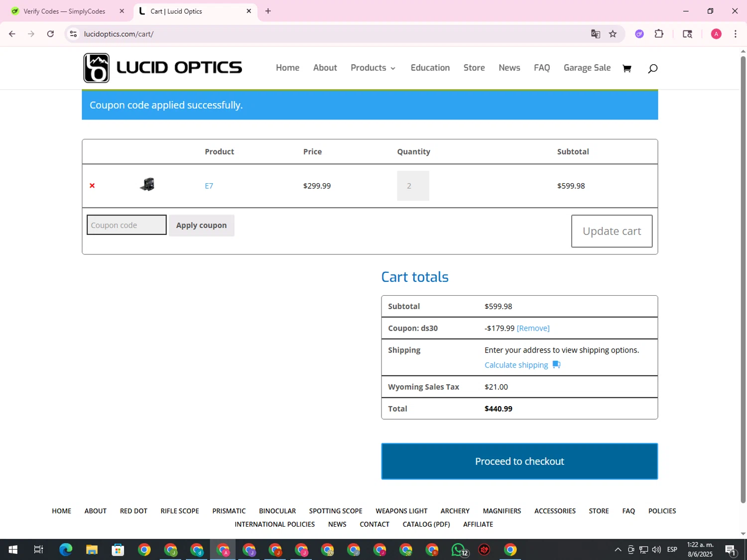Open the SPOTTING SCOPE footer link
Image resolution: width=747 pixels, height=560 pixels.
tap(336, 511)
